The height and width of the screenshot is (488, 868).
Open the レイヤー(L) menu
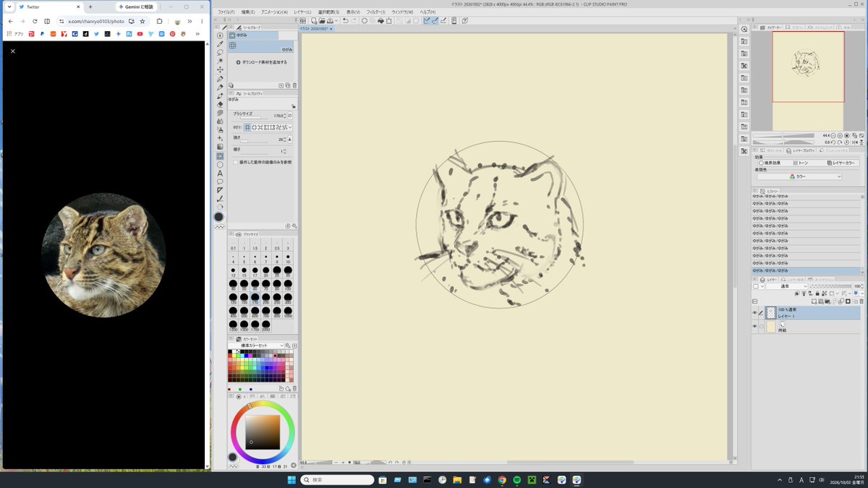click(x=303, y=12)
